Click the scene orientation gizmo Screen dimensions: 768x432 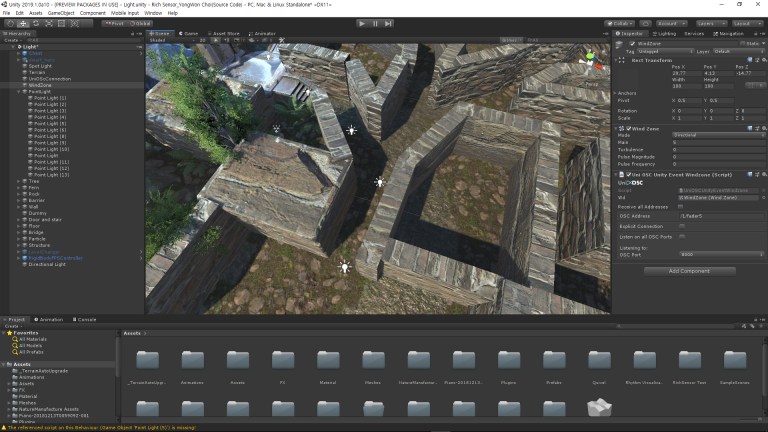pyautogui.click(x=589, y=60)
